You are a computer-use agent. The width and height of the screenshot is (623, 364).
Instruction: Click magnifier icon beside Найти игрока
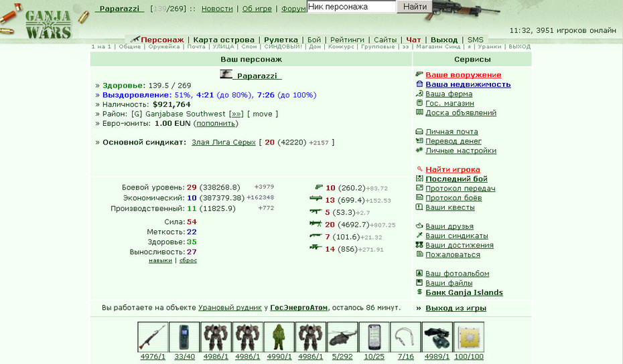click(x=419, y=169)
